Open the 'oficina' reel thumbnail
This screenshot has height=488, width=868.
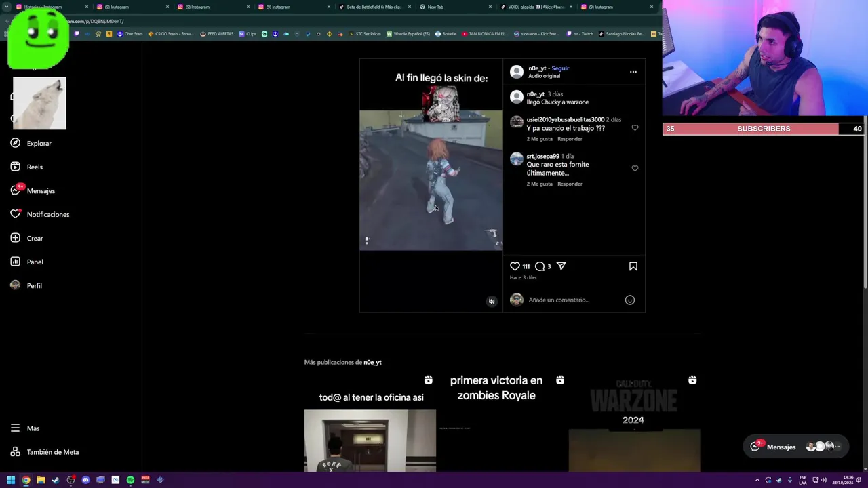370,422
